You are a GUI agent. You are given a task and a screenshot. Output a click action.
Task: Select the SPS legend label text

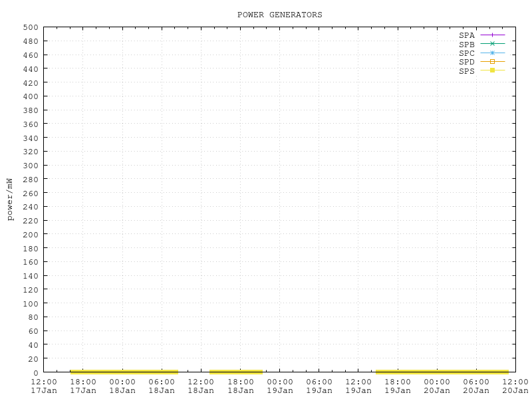[x=467, y=71]
